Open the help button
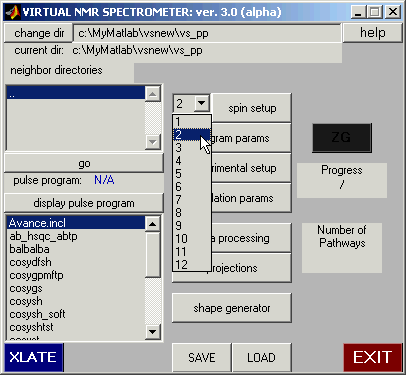This screenshot has width=406, height=375. point(373,33)
